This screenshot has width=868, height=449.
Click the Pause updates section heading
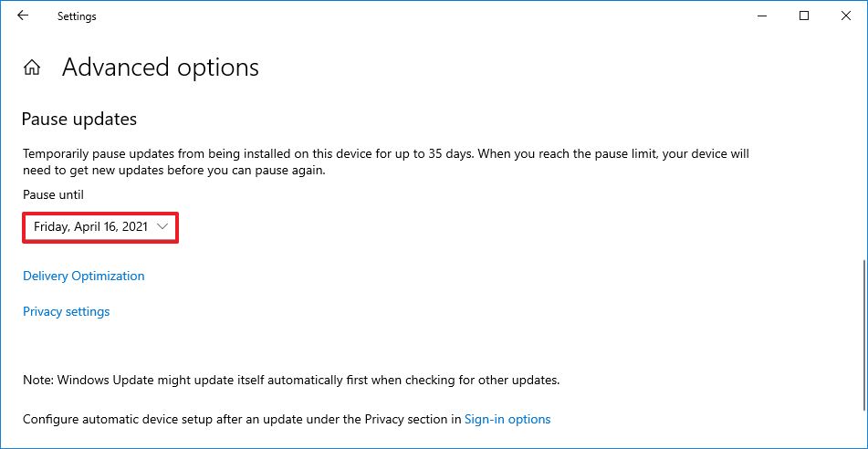(78, 119)
